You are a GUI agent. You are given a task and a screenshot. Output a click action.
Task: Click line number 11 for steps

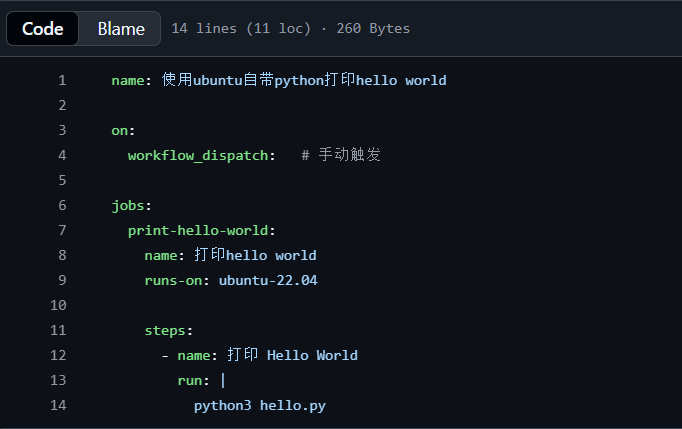pos(58,330)
